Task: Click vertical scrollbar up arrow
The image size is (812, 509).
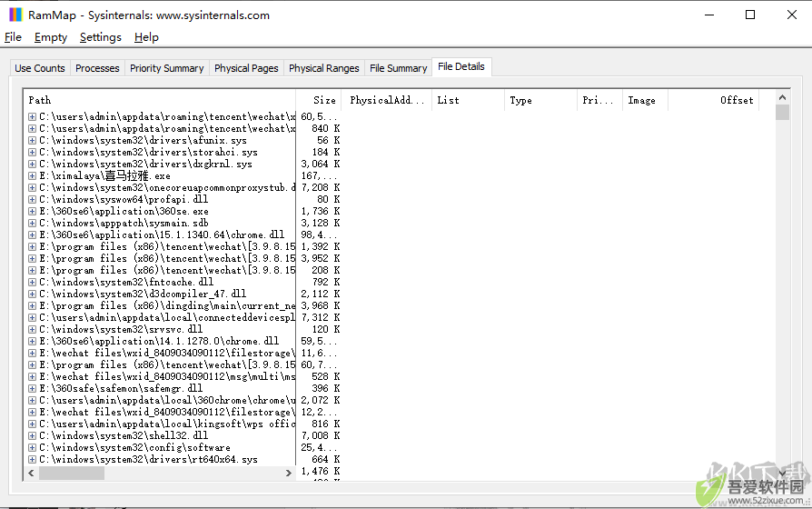Action: point(783,97)
